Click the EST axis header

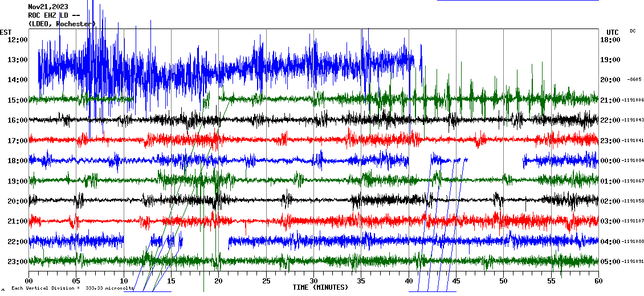[6, 32]
